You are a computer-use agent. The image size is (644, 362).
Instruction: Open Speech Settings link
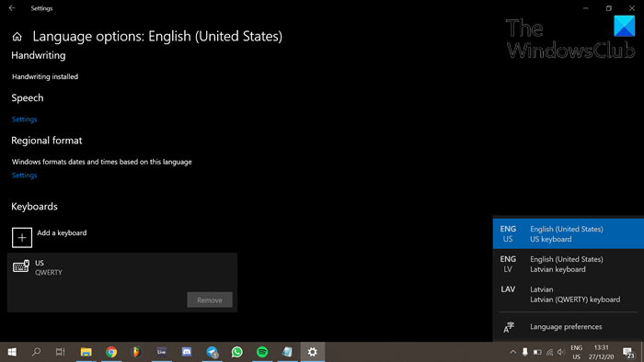click(x=24, y=119)
